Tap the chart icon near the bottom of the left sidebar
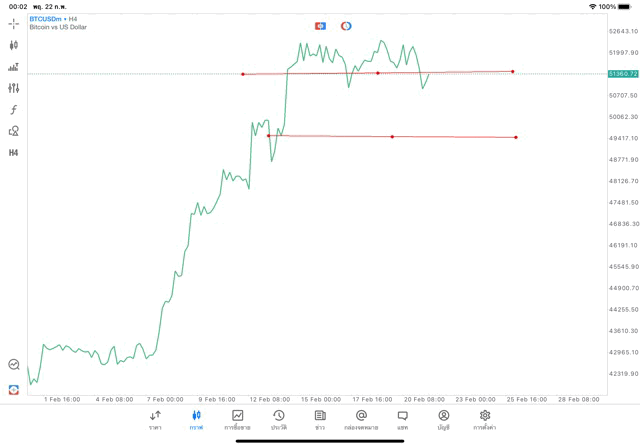 click(x=14, y=365)
